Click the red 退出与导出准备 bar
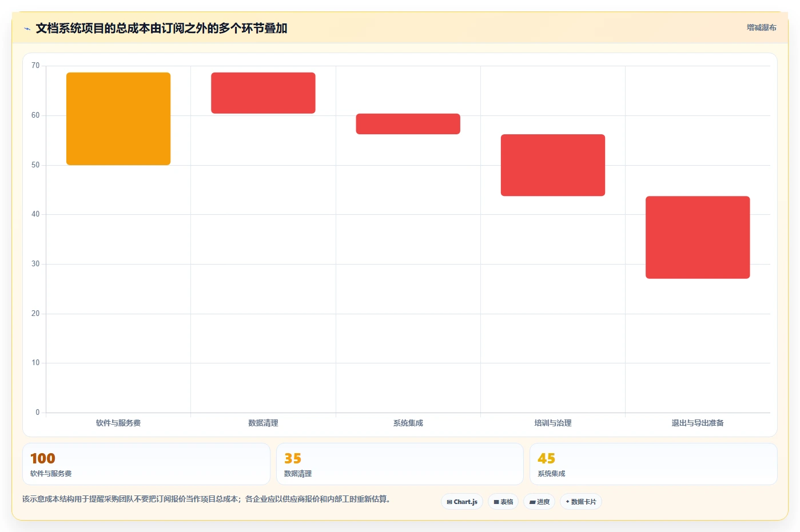The height and width of the screenshot is (532, 800). (x=698, y=238)
